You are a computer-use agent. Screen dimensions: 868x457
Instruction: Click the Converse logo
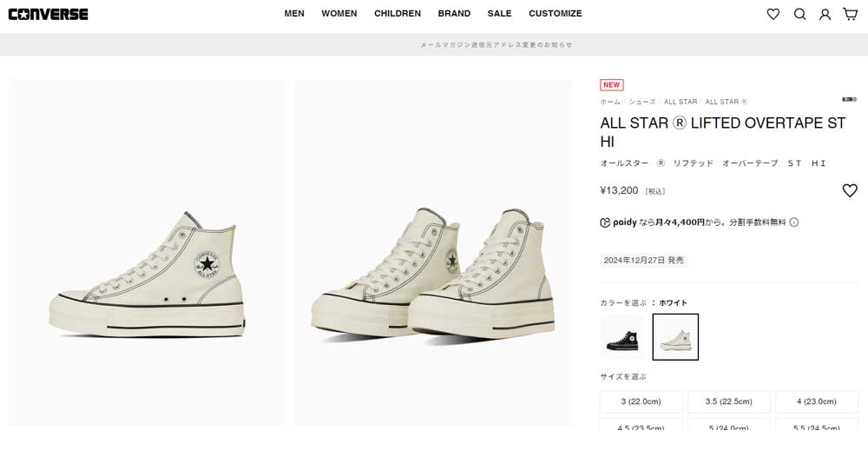click(x=48, y=14)
